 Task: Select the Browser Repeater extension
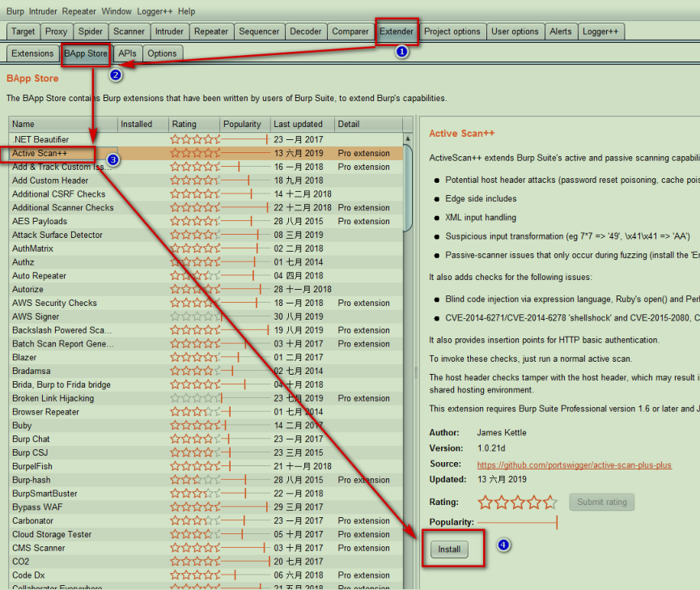pyautogui.click(x=206, y=412)
